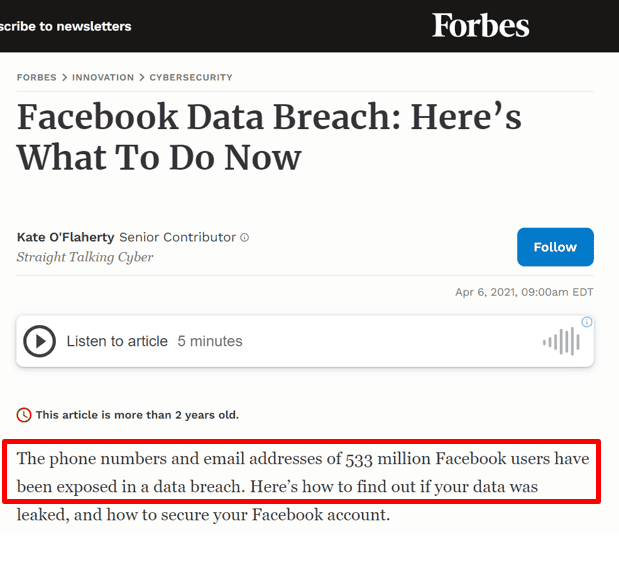Click the audio waveform icon

coord(561,342)
